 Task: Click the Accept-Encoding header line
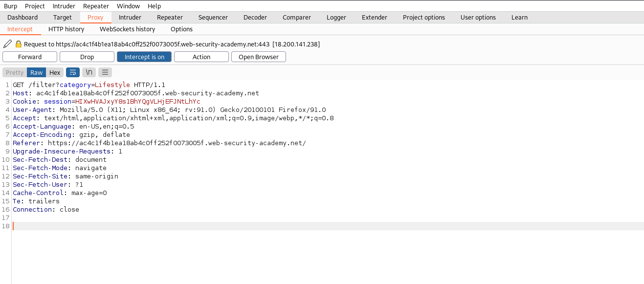[x=71, y=134]
